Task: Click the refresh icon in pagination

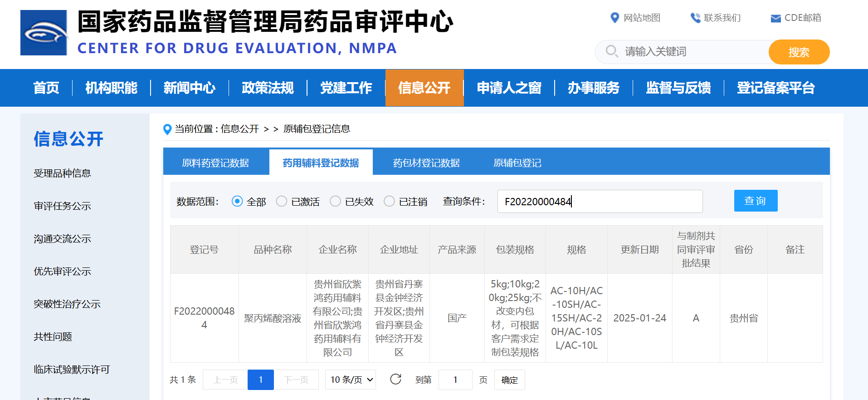Action: (x=395, y=379)
